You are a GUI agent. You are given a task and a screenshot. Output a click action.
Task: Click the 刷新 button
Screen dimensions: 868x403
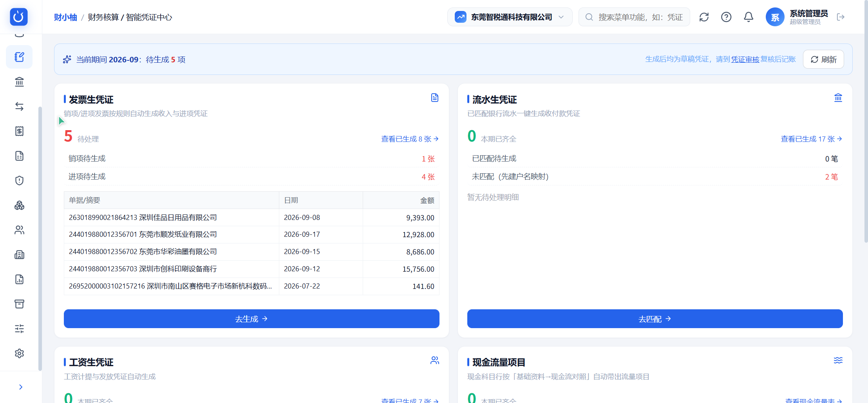click(x=823, y=59)
